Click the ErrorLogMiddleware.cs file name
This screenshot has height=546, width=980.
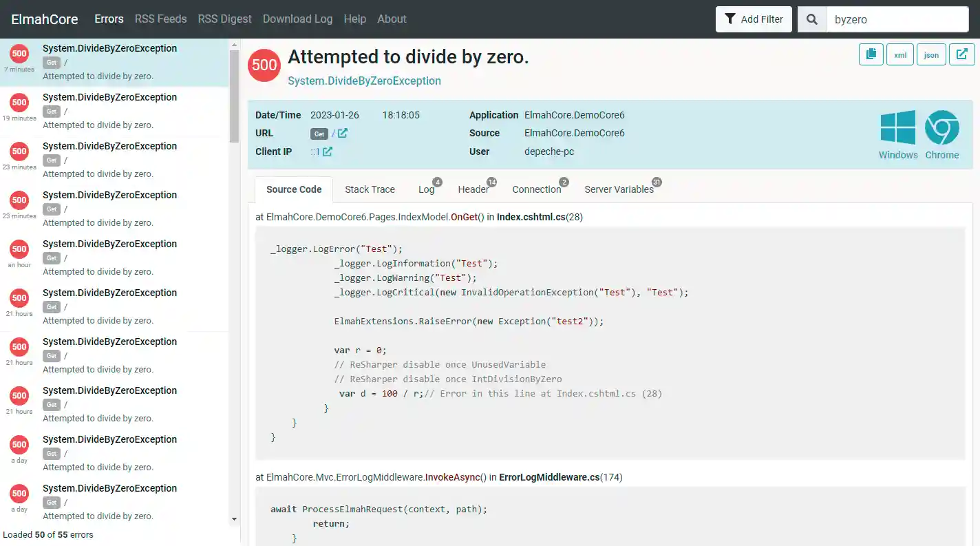click(x=549, y=477)
